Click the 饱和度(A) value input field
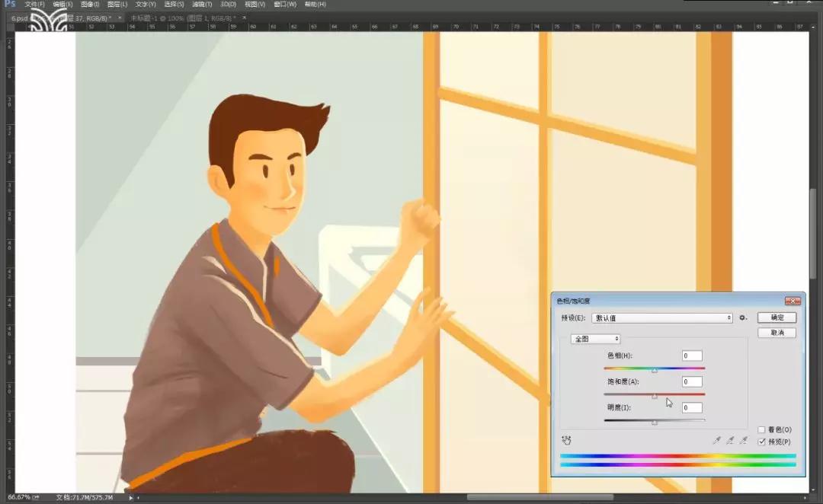Image resolution: width=823 pixels, height=504 pixels. click(692, 381)
